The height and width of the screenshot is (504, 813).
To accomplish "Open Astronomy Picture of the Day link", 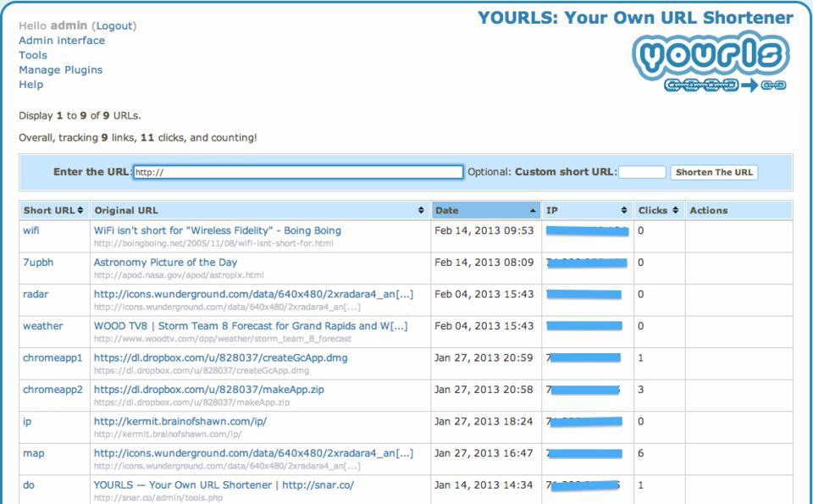I will [165, 263].
